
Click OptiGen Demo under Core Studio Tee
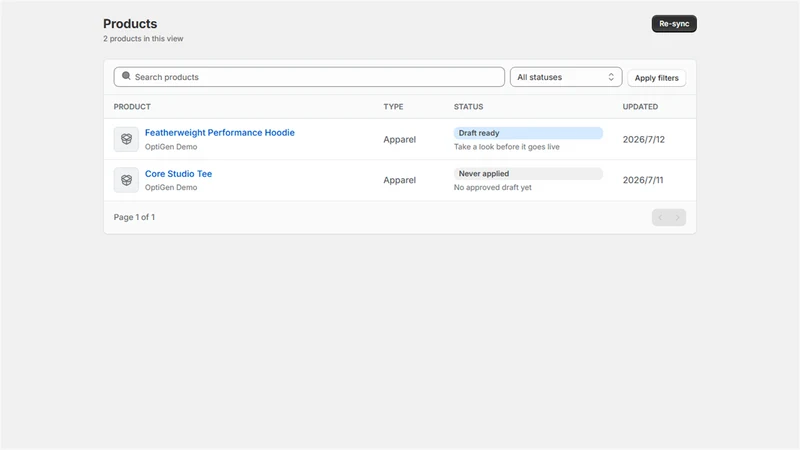point(171,188)
